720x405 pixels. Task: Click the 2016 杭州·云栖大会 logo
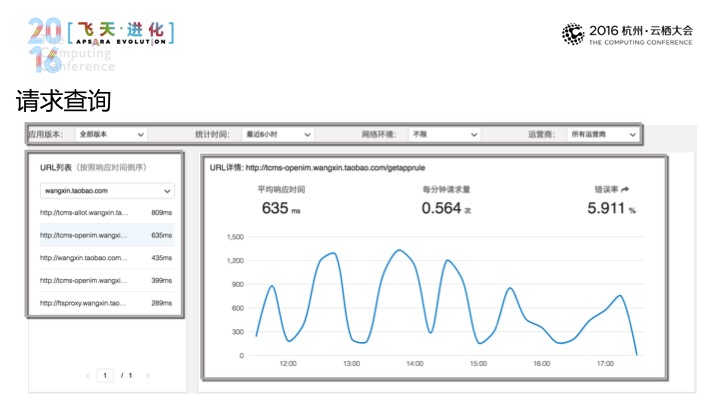[x=627, y=34]
